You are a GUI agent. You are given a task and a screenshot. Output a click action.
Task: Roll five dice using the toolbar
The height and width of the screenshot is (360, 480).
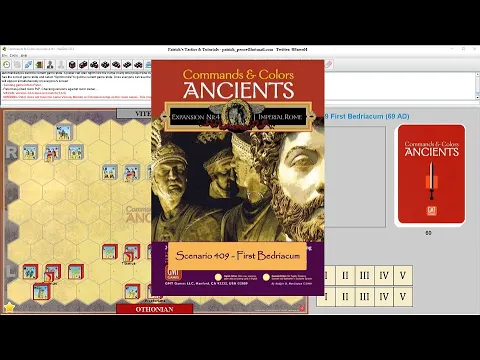[x=116, y=65]
